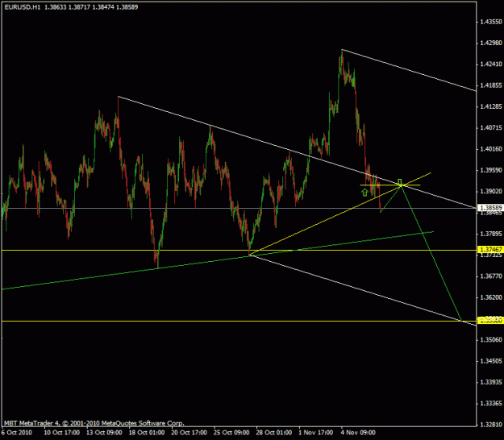
Task: Click the 1.33365 price axis label
Action: pyautogui.click(x=491, y=404)
